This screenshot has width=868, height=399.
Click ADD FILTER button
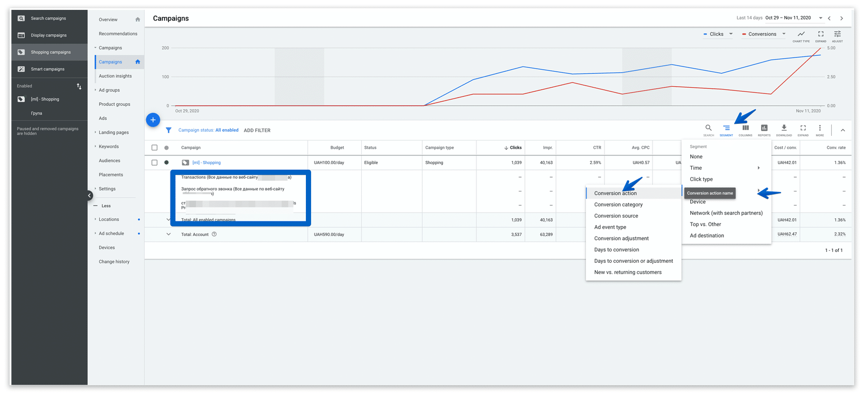click(x=257, y=131)
